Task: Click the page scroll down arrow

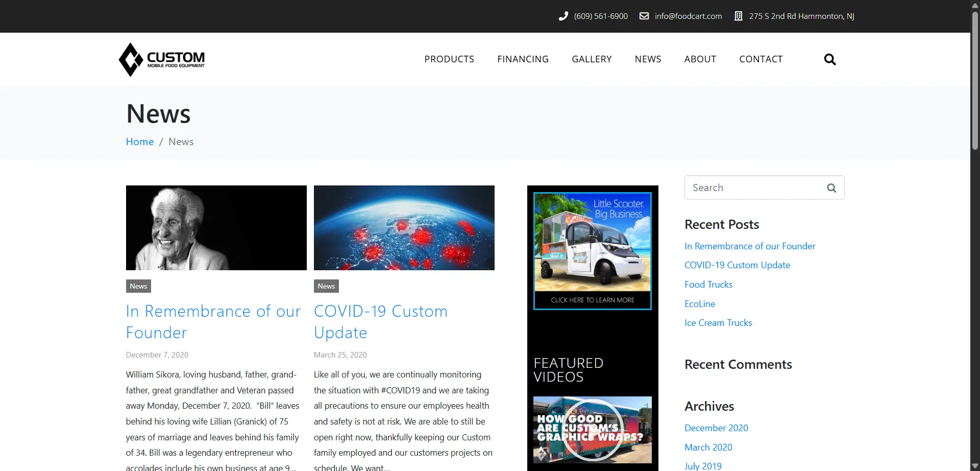Action: click(975, 466)
